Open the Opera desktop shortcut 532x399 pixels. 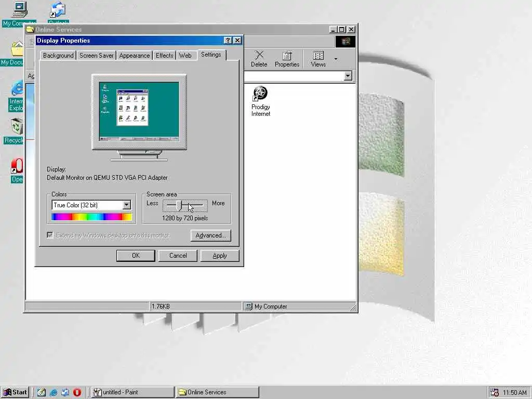pos(17,166)
